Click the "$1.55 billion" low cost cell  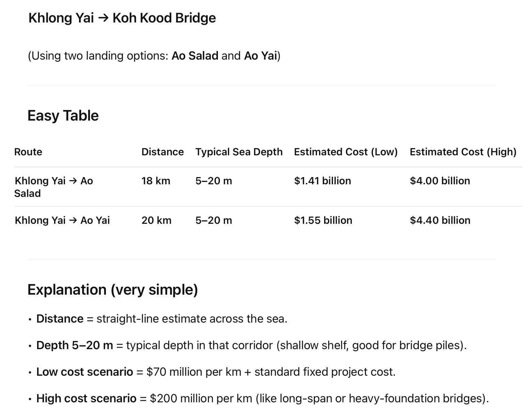point(323,220)
